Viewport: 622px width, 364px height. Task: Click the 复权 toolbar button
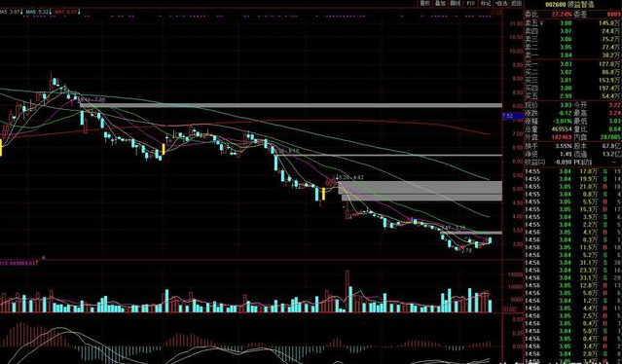424,3
